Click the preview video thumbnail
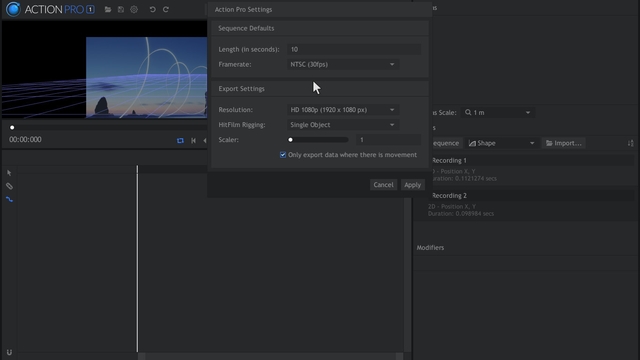The height and width of the screenshot is (360, 640). point(147,78)
